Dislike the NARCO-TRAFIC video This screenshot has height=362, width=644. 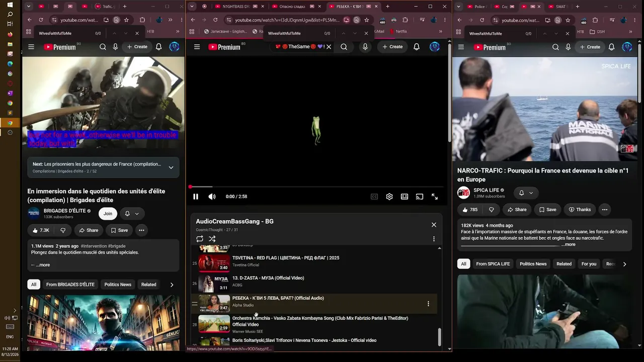(492, 210)
